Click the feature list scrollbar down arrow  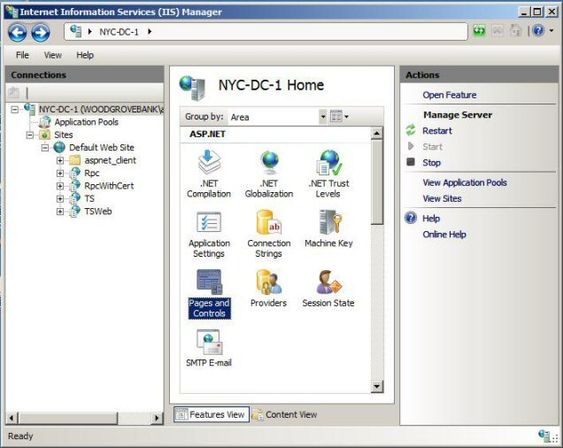(x=377, y=386)
